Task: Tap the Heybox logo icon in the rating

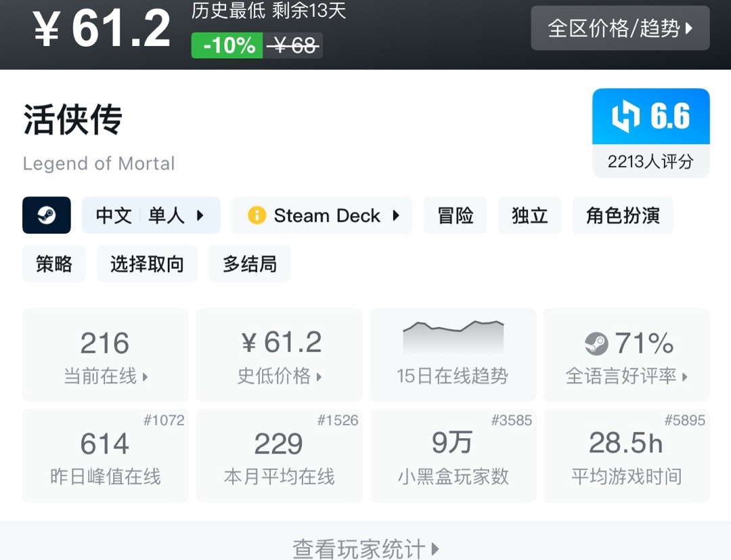Action: pyautogui.click(x=625, y=116)
